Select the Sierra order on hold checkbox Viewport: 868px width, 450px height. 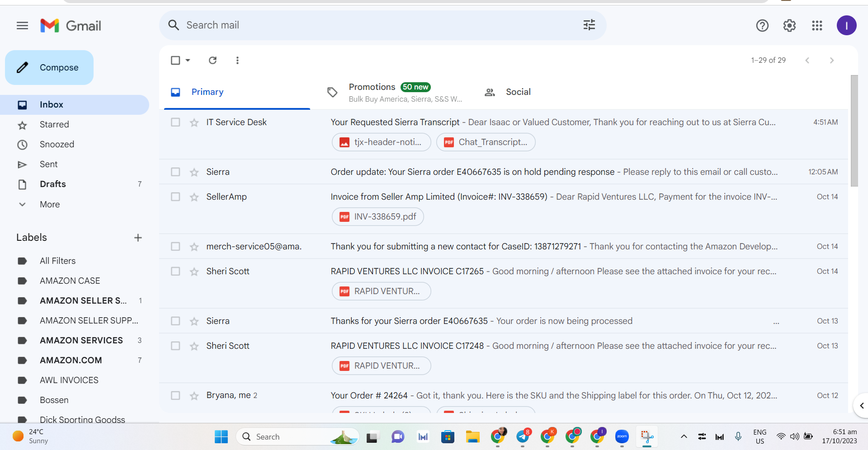175,172
